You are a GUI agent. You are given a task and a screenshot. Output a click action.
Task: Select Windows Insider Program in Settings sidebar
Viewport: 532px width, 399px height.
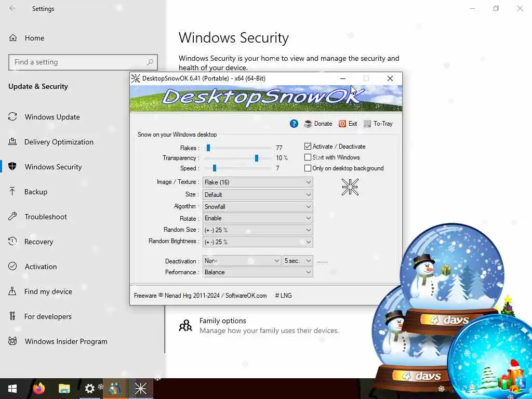pyautogui.click(x=66, y=341)
